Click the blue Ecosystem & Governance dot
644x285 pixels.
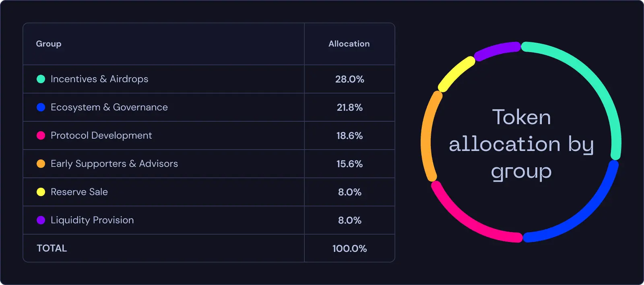[41, 107]
